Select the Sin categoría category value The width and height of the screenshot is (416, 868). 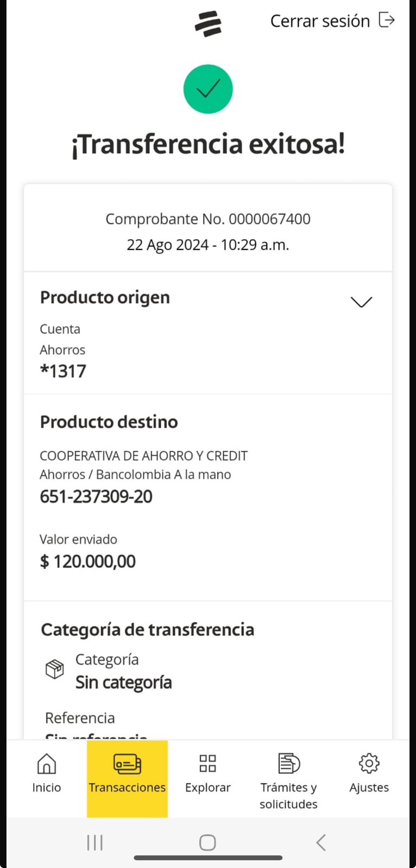pyautogui.click(x=124, y=682)
